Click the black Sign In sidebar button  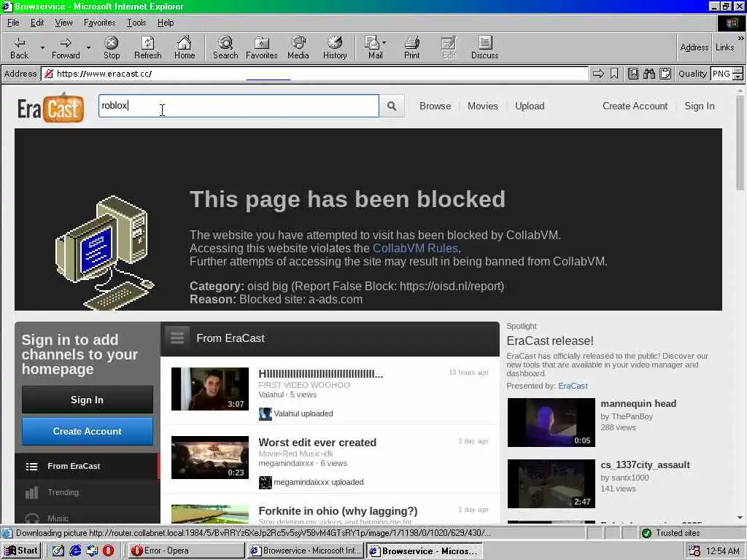point(88,400)
